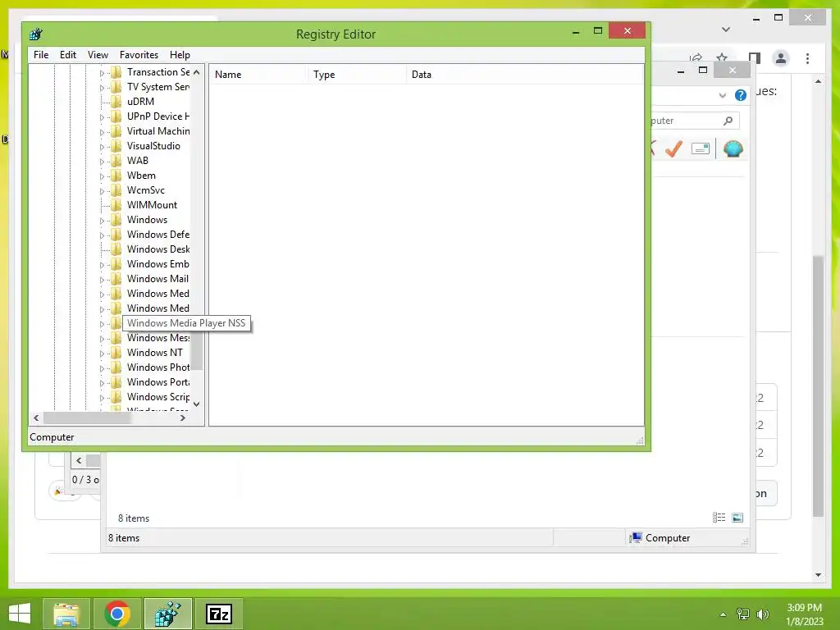Click Chrome's share page icon

coord(696,58)
